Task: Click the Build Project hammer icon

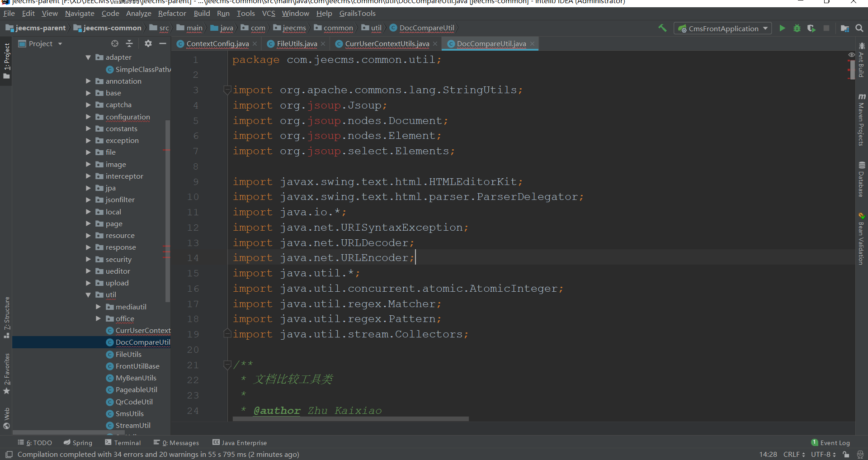Action: click(x=662, y=28)
